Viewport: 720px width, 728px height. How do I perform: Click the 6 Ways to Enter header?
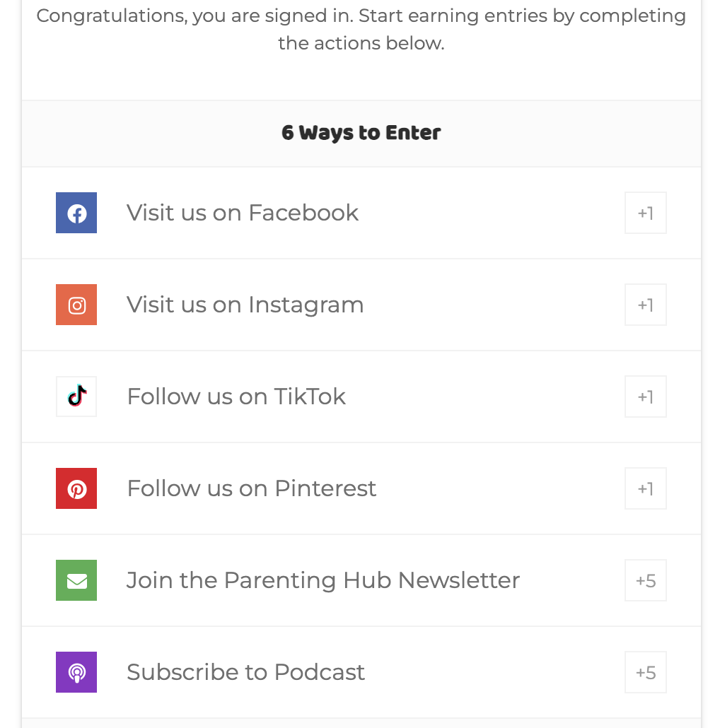coord(361,133)
